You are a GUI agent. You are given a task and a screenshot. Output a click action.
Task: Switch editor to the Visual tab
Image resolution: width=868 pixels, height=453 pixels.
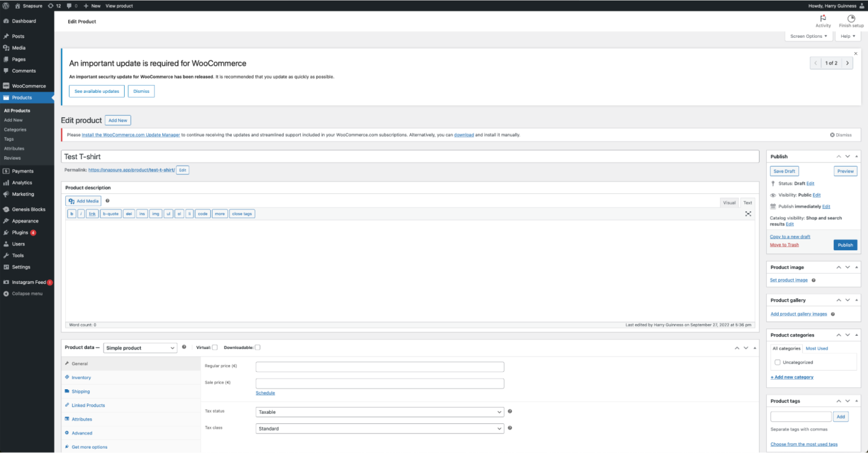tap(729, 203)
